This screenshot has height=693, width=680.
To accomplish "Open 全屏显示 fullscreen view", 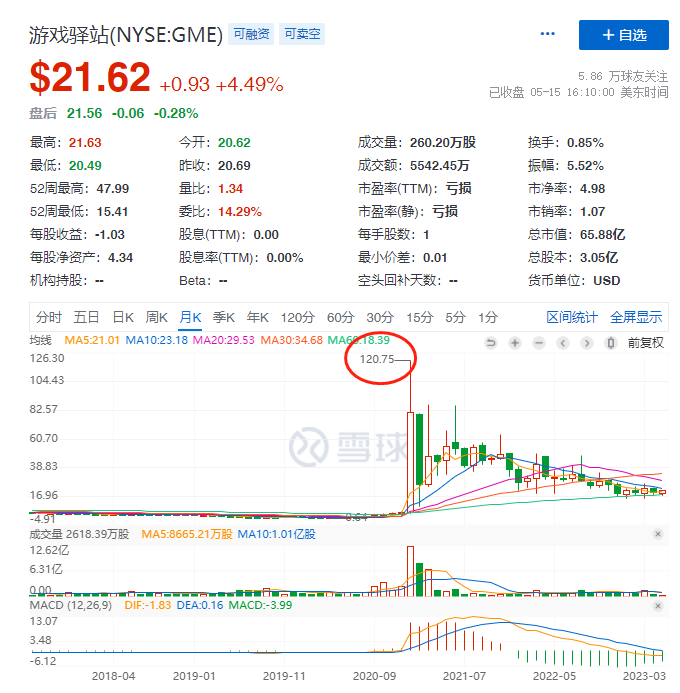I will click(x=636, y=317).
